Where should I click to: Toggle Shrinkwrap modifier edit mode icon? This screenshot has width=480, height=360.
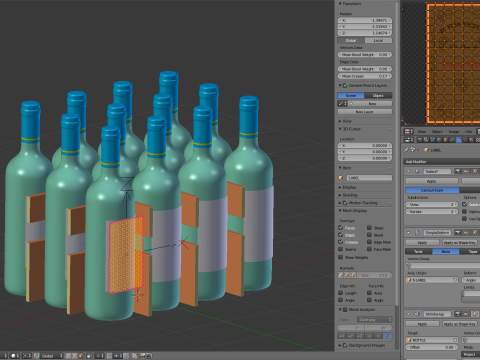(x=475, y=314)
